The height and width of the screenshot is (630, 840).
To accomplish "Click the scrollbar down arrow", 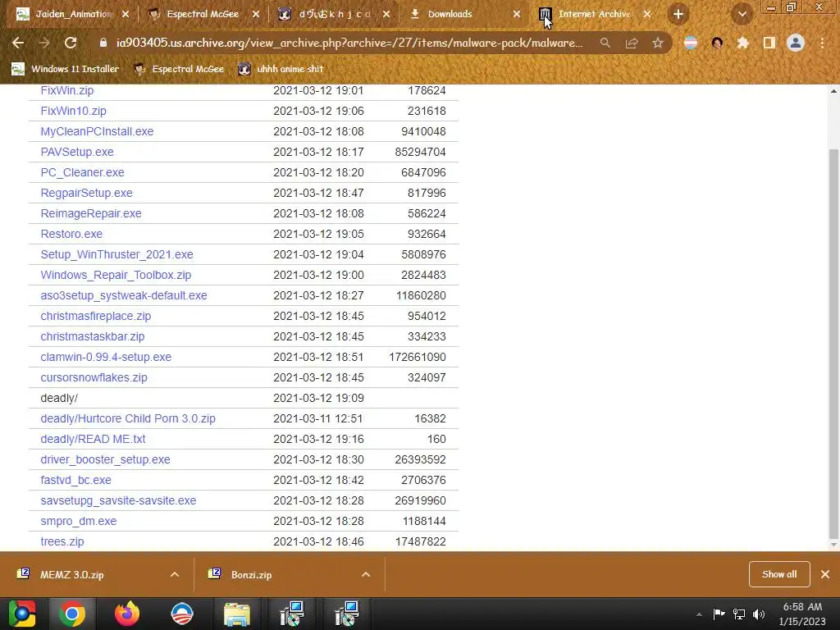I will [x=833, y=546].
